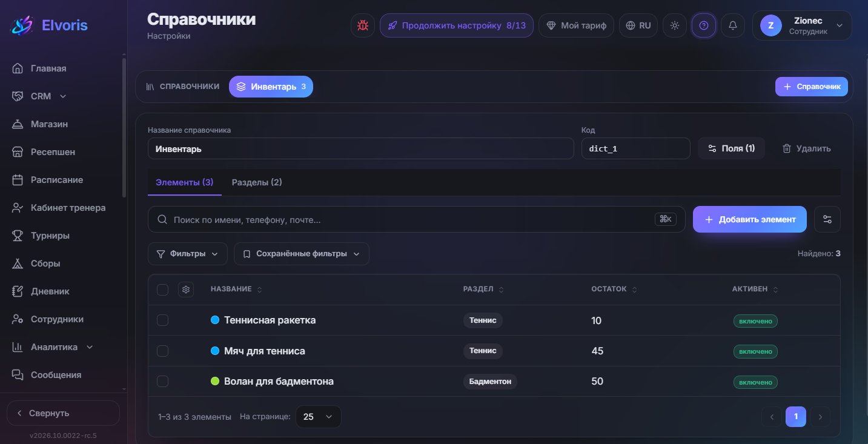Sort by the Остаток column header
This screenshot has height=444, width=868.
614,290
